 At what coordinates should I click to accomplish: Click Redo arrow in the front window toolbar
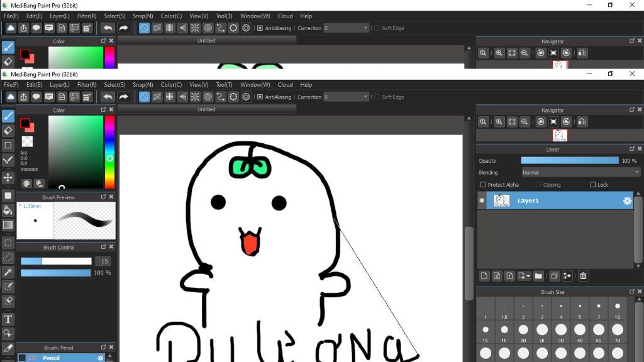coord(123,97)
